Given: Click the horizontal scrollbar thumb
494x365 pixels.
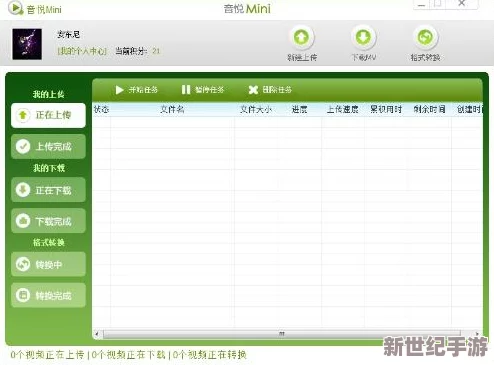Looking at the screenshot, I should (x=282, y=333).
